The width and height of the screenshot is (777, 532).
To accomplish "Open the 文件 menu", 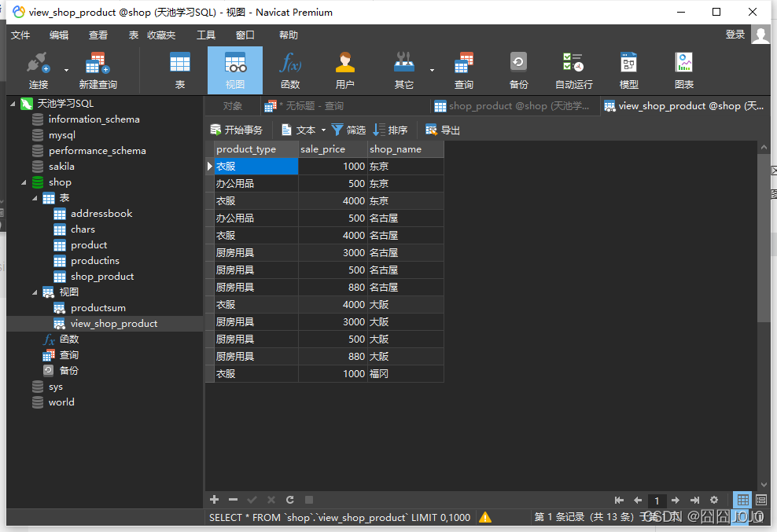I will 20,35.
